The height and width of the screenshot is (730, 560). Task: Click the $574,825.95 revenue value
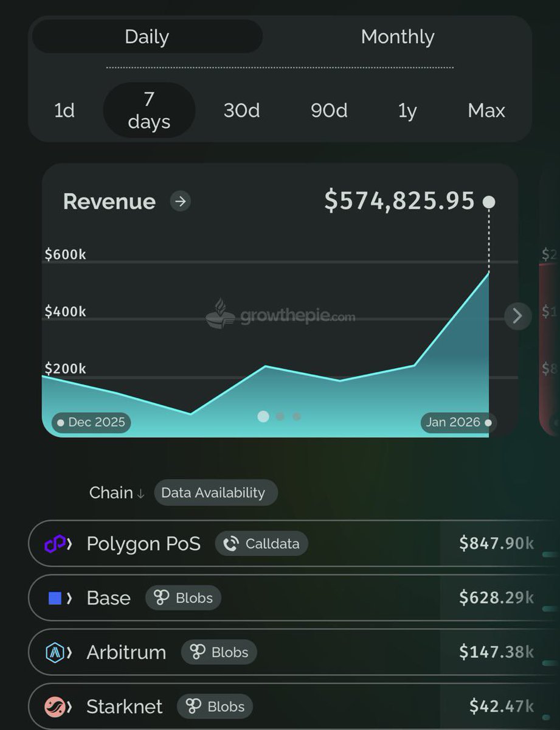(x=399, y=200)
